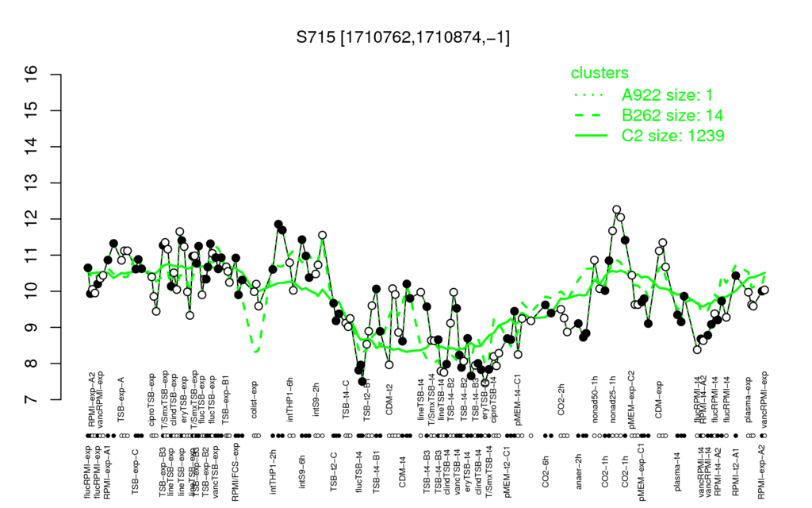Click the 'intS9-2h' x-axis label
This screenshot has height=508, width=812.
316,398
